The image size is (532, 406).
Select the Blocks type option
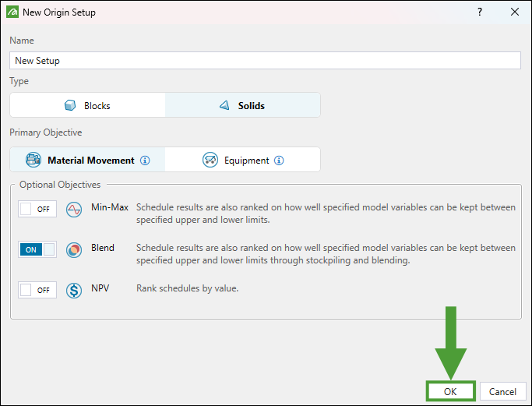pos(87,105)
